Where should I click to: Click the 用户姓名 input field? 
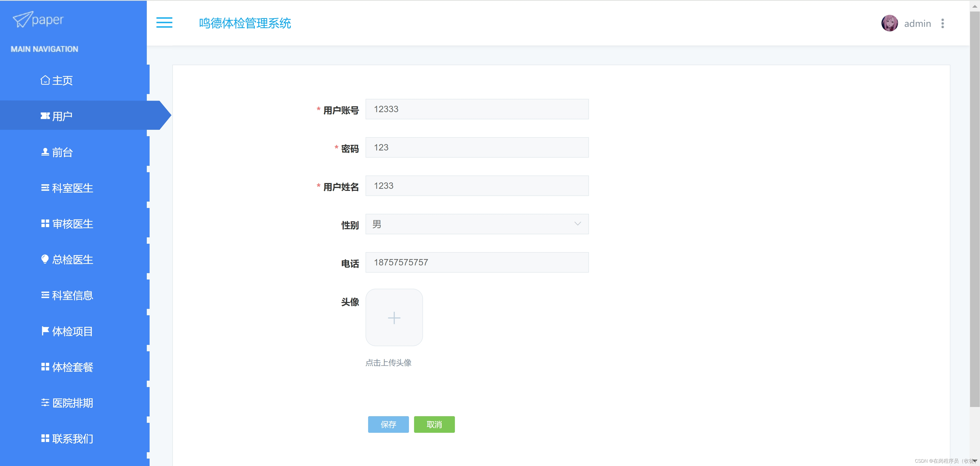pos(477,186)
